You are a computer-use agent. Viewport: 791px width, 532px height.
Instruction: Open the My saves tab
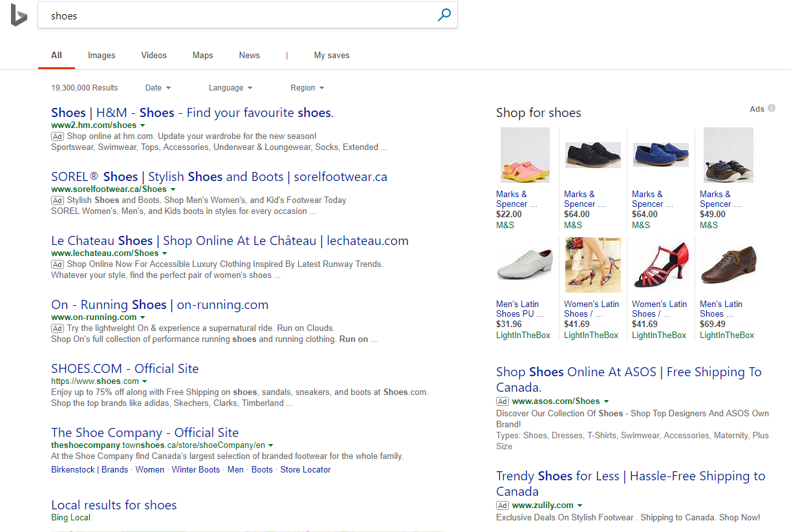pyautogui.click(x=331, y=56)
